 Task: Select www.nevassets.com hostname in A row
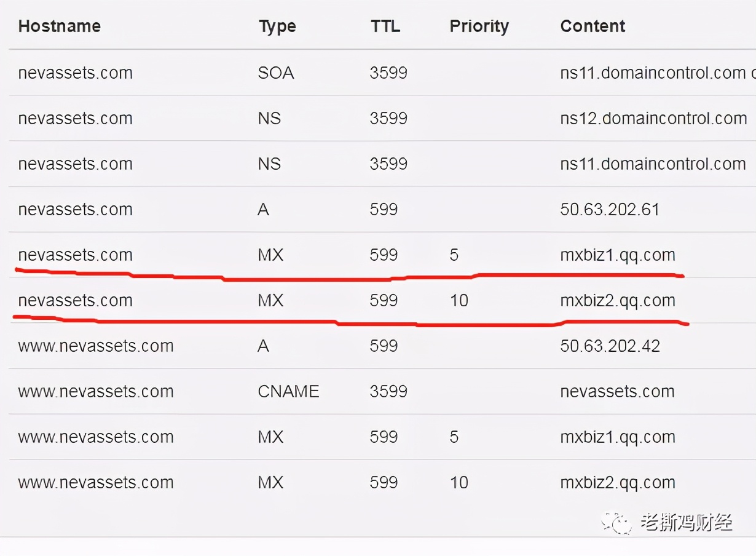click(96, 346)
